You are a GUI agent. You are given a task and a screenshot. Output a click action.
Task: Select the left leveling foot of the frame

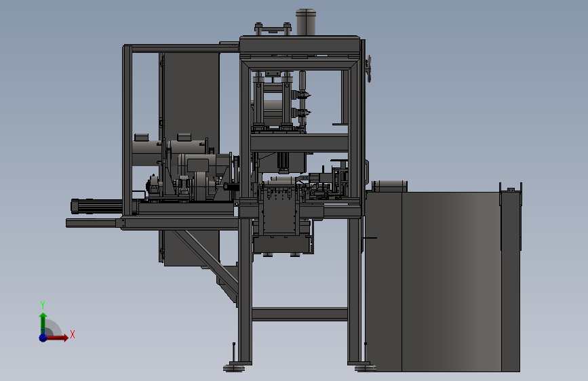(x=235, y=367)
